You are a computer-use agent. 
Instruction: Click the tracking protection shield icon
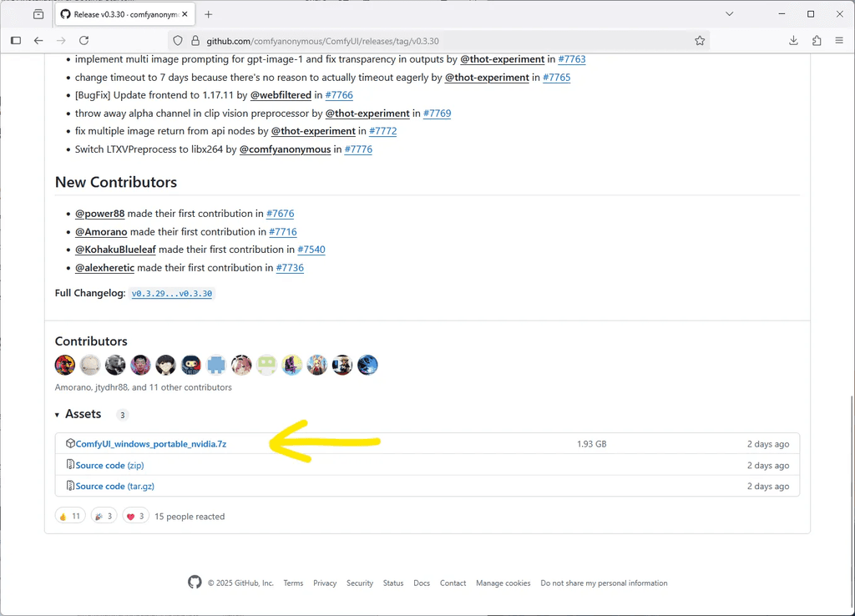(176, 40)
